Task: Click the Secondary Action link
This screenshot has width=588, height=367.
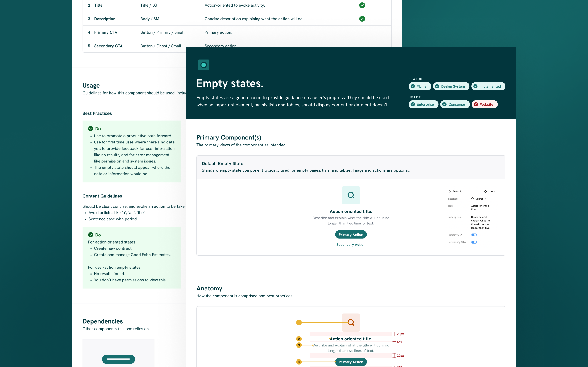Action: tap(351, 245)
